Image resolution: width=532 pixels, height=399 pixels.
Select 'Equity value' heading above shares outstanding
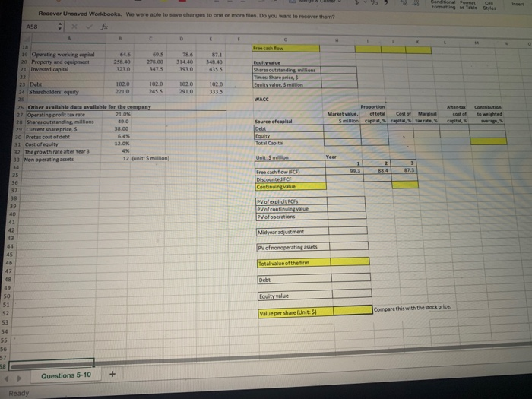coord(267,63)
